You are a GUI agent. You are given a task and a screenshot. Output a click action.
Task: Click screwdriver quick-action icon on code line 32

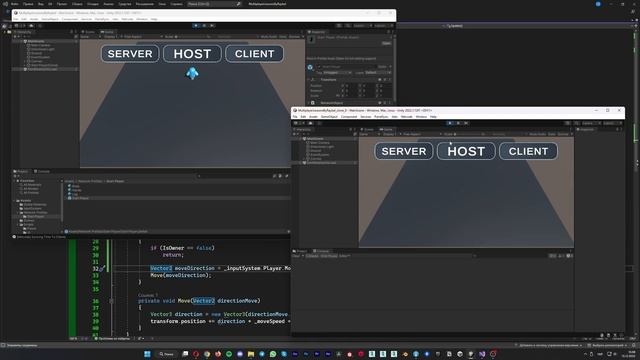coord(103,268)
